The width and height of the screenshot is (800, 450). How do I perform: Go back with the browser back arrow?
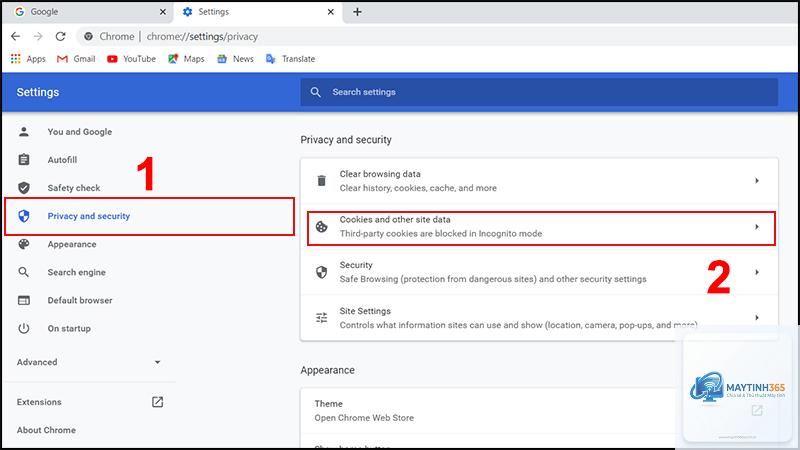click(15, 36)
